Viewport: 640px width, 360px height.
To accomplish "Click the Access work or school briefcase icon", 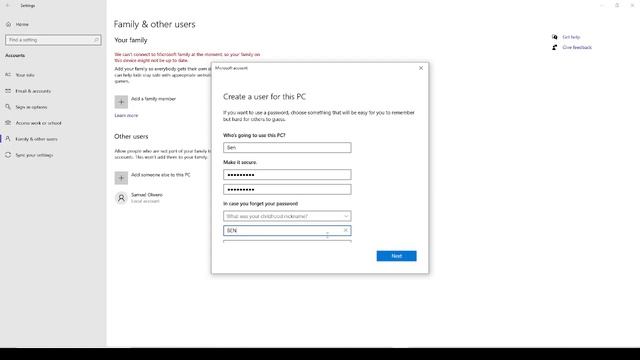I will [8, 122].
